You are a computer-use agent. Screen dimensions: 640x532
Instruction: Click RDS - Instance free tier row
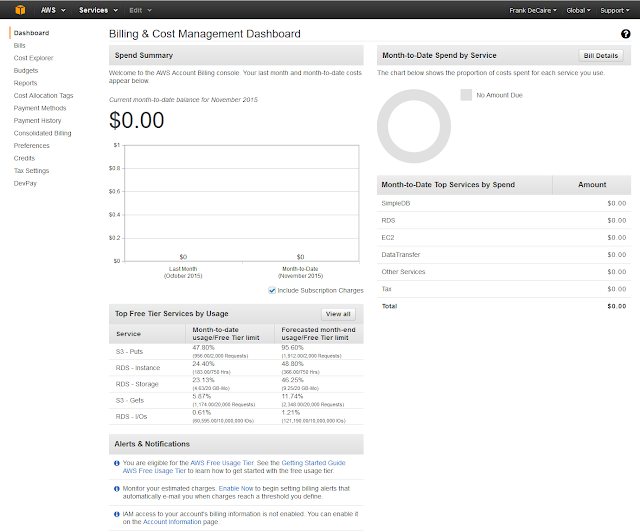(x=236, y=368)
